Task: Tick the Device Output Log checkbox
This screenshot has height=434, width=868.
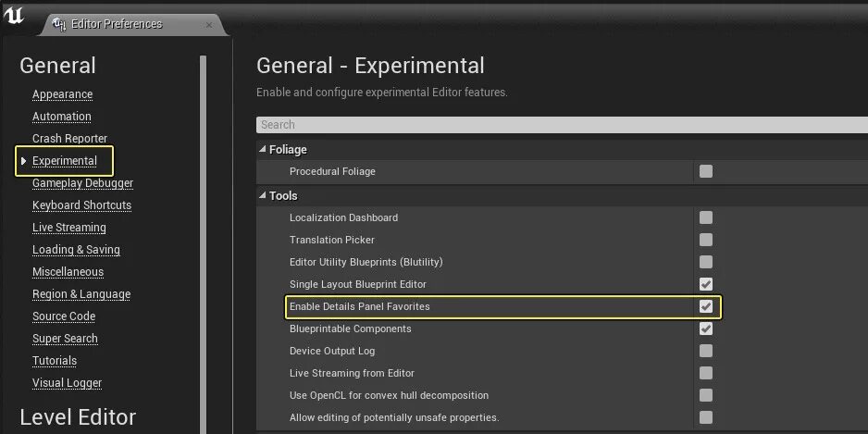Action: (706, 351)
